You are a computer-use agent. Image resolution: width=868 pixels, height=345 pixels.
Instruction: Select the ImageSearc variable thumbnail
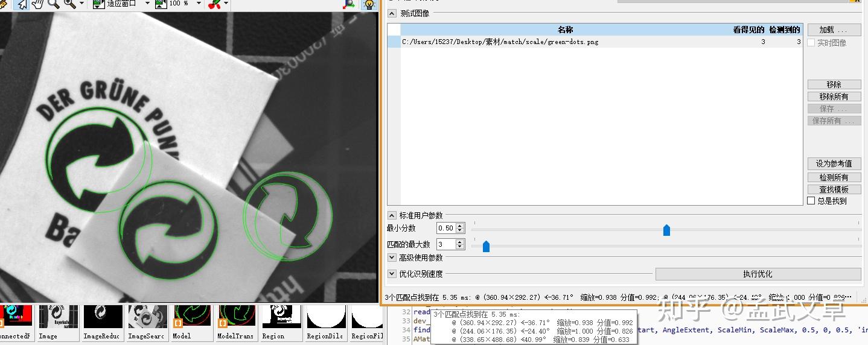tap(147, 323)
